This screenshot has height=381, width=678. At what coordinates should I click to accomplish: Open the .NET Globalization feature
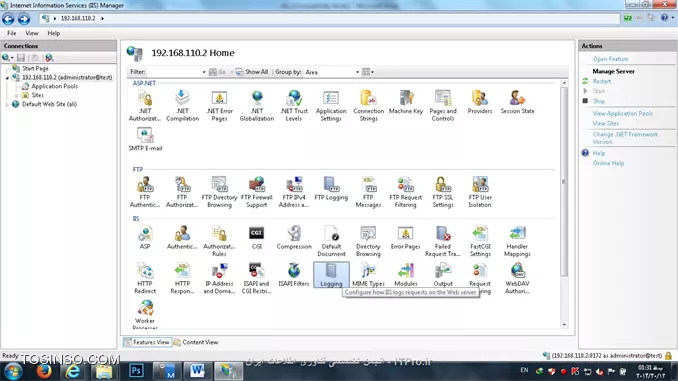tap(257, 106)
